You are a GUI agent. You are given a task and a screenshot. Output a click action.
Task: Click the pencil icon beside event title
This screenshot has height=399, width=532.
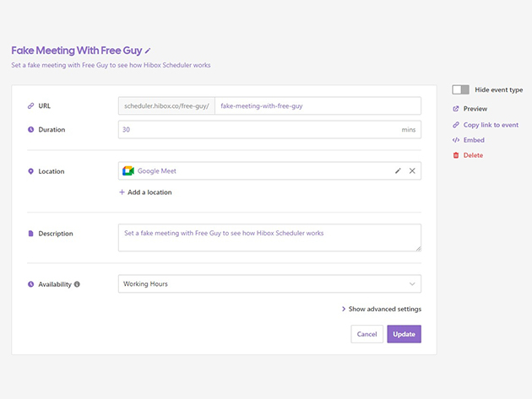pos(148,51)
